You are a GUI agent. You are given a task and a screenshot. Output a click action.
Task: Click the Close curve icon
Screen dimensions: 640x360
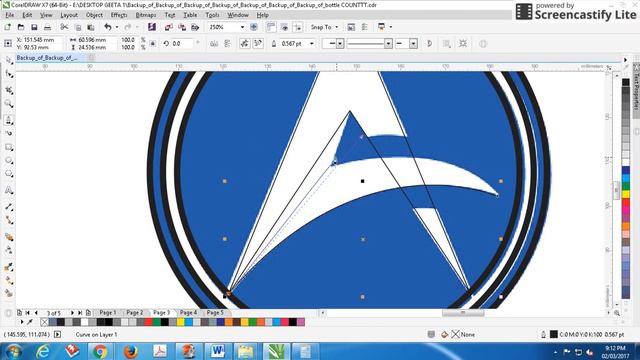(429, 43)
